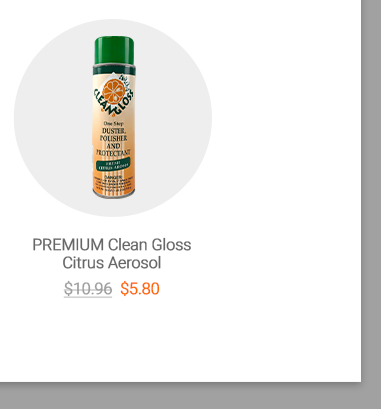Click the DANGER warning text on can
The height and width of the screenshot is (409, 381).
pos(113,177)
